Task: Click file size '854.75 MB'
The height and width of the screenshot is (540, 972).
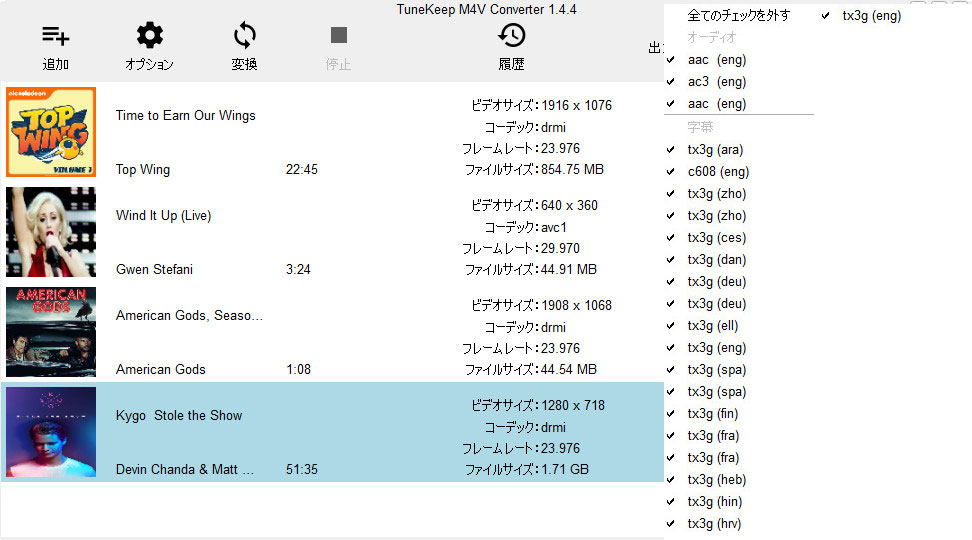Action: click(572, 170)
